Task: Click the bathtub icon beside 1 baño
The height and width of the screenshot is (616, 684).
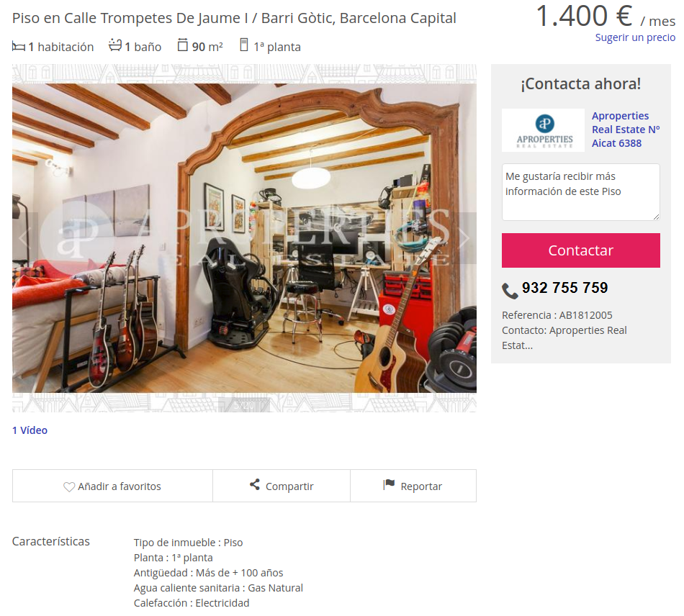Action: (115, 45)
